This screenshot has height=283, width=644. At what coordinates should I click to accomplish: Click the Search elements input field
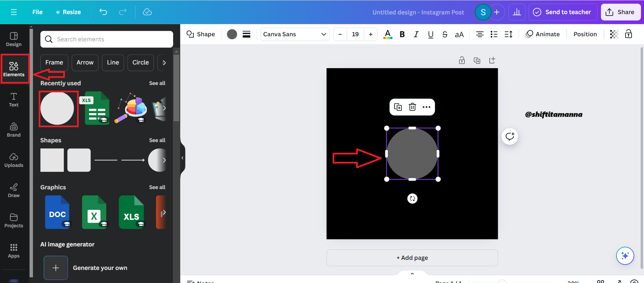[107, 39]
